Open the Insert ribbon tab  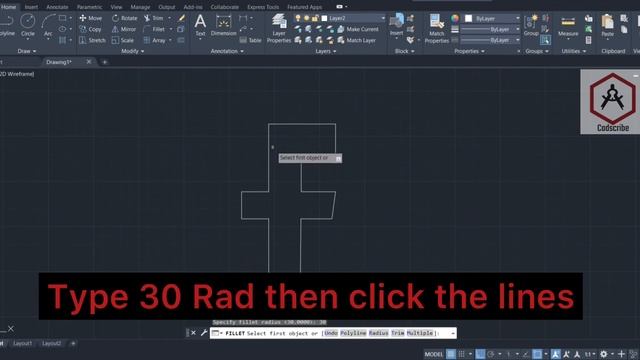click(x=31, y=7)
